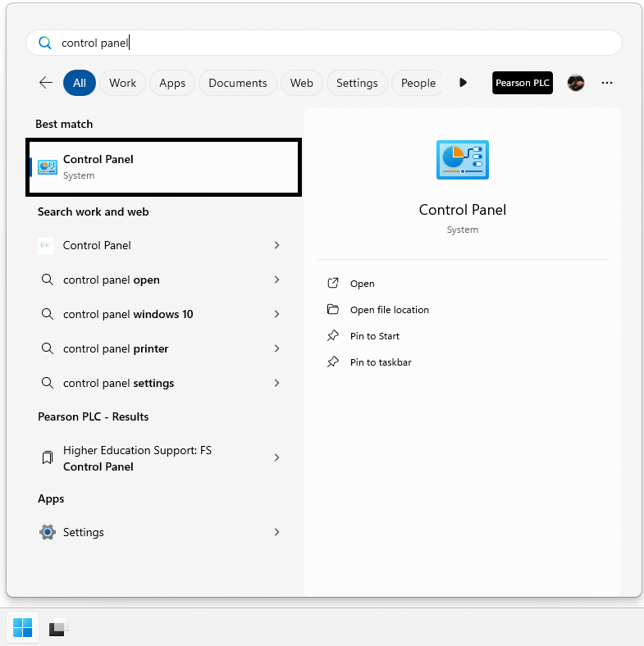Expand the Settings app result chevron
Screen dimensions: 644x646
point(276,532)
